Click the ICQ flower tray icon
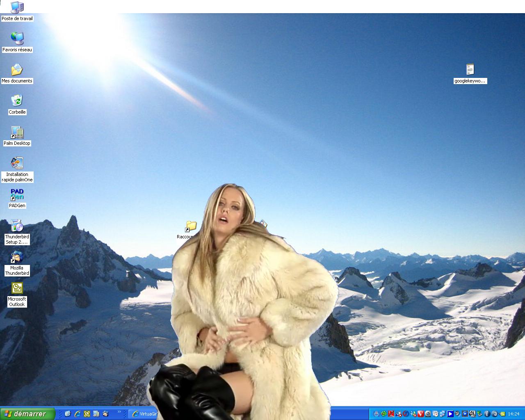The width and height of the screenshot is (525, 420). [383, 414]
